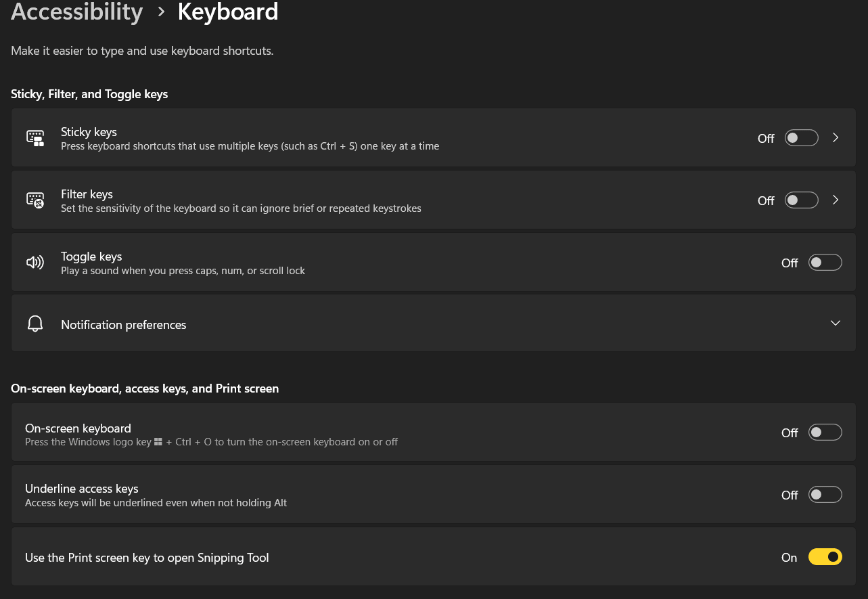Enable Toggle keys sound
The height and width of the screenshot is (599, 868).
click(x=825, y=262)
